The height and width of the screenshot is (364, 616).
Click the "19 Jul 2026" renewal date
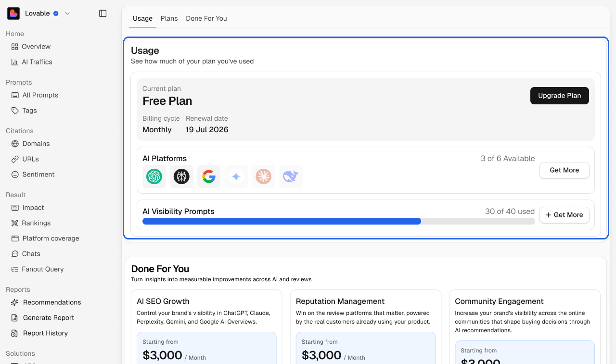(207, 130)
